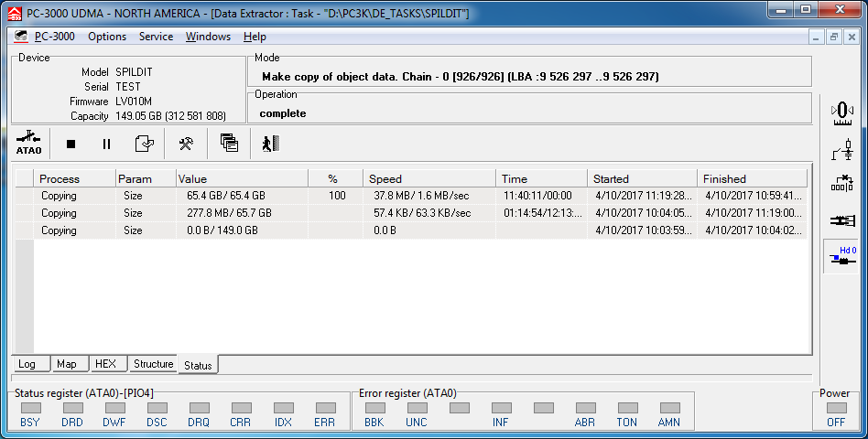
Task: Open the hammer and wrench tools icon
Action: coord(186,144)
